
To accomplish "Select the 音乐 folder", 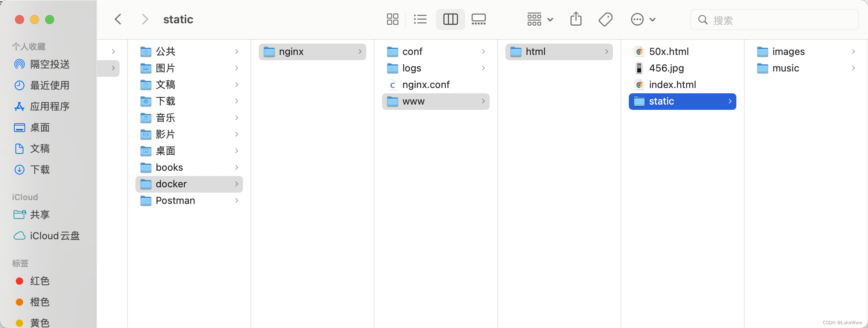I will 189,118.
